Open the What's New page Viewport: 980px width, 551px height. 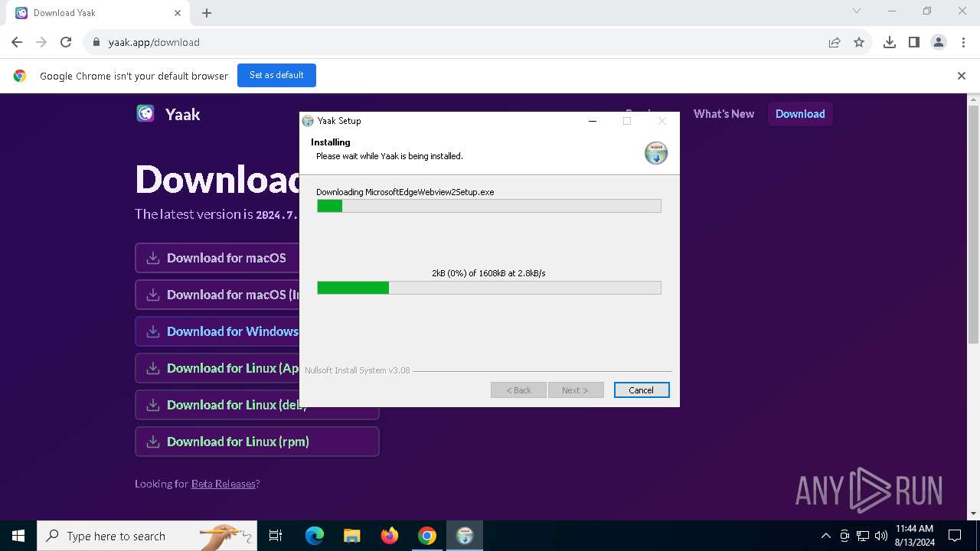(724, 113)
